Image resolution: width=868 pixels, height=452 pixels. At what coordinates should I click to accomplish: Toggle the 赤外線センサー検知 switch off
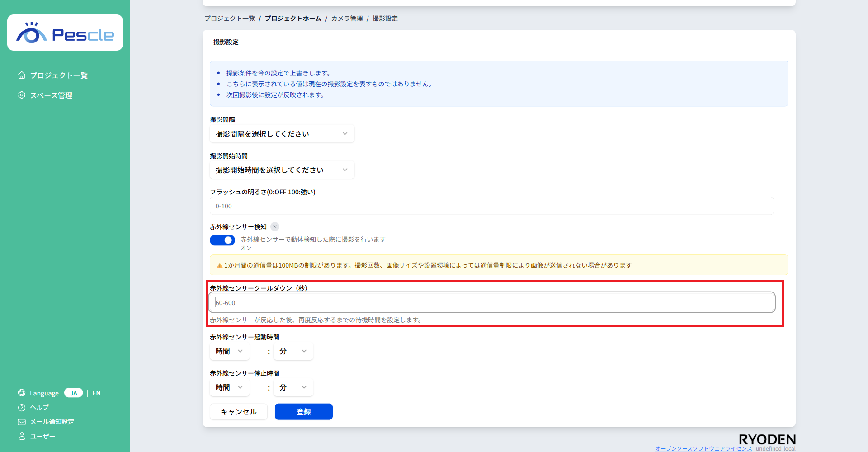click(x=222, y=240)
